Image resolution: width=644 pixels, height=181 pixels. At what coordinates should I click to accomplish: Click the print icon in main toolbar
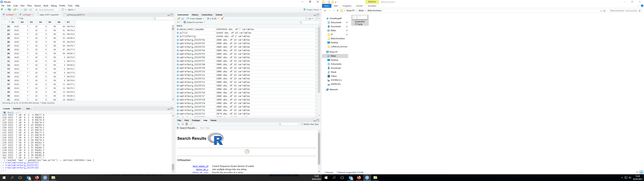(31, 10)
